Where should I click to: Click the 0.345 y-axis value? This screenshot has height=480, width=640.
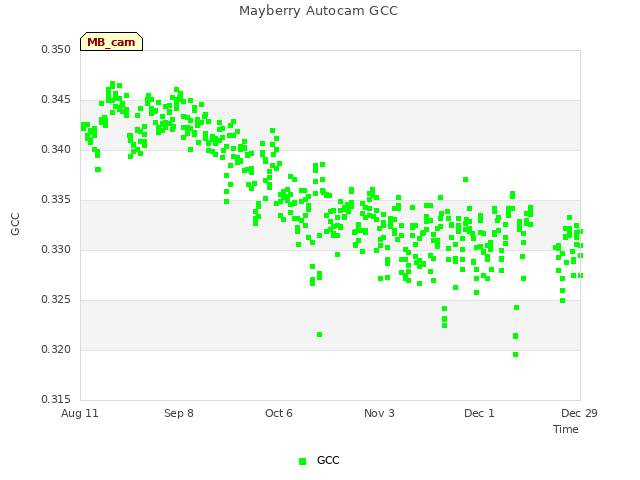(56, 100)
